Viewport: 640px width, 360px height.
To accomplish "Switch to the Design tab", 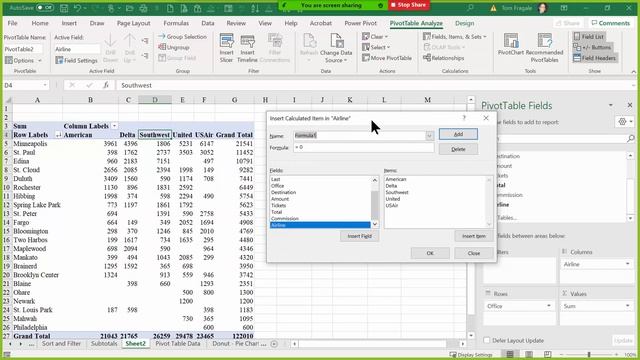I will 464,23.
